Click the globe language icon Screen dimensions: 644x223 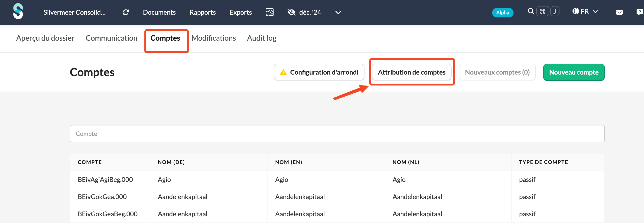tap(576, 12)
